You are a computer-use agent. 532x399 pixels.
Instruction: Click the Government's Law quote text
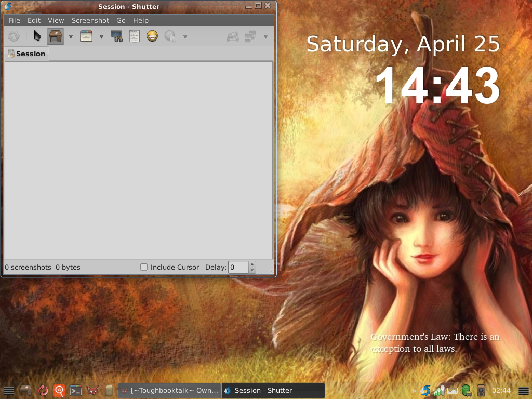coord(435,343)
